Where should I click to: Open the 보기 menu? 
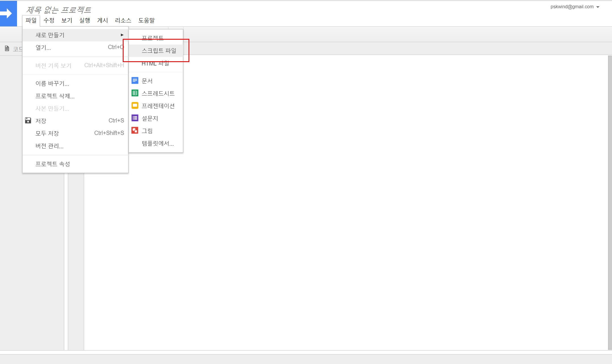[x=67, y=20]
